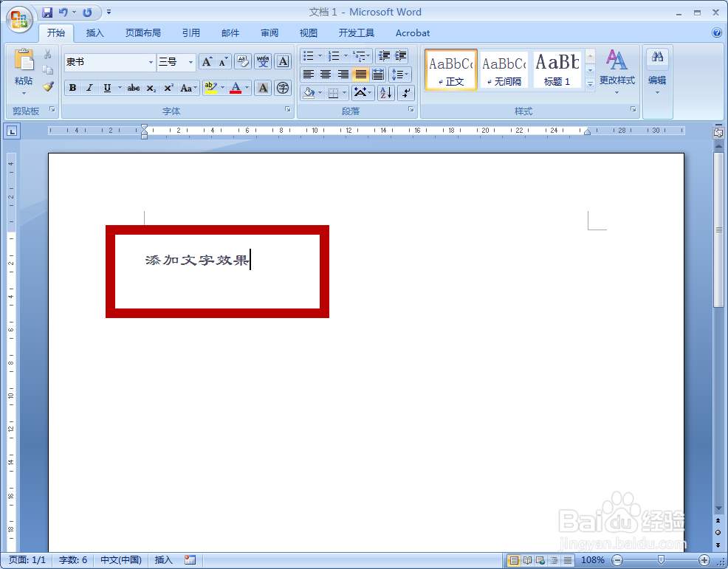Open the Acrobat ribbon tab
The image size is (728, 569).
tap(412, 32)
